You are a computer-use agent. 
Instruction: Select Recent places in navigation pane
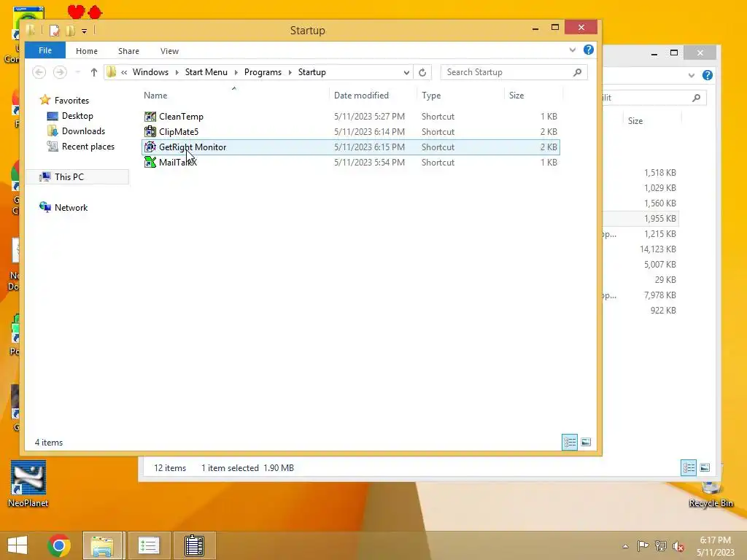tap(88, 146)
